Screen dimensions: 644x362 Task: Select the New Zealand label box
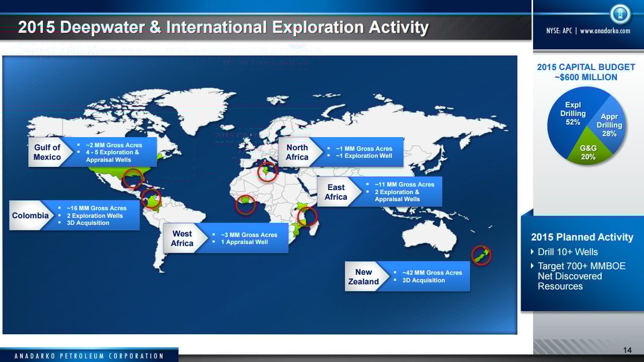[x=364, y=277]
